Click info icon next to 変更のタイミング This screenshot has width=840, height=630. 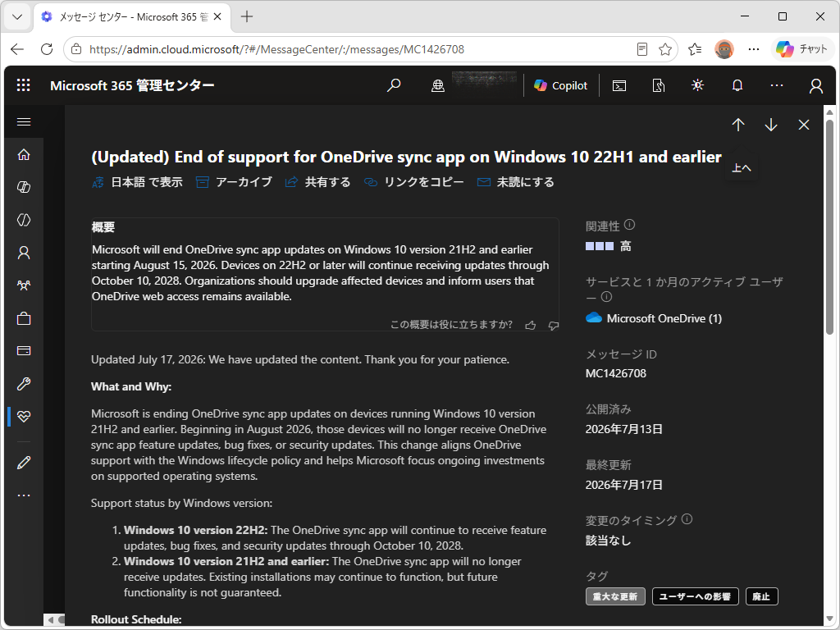[687, 519]
